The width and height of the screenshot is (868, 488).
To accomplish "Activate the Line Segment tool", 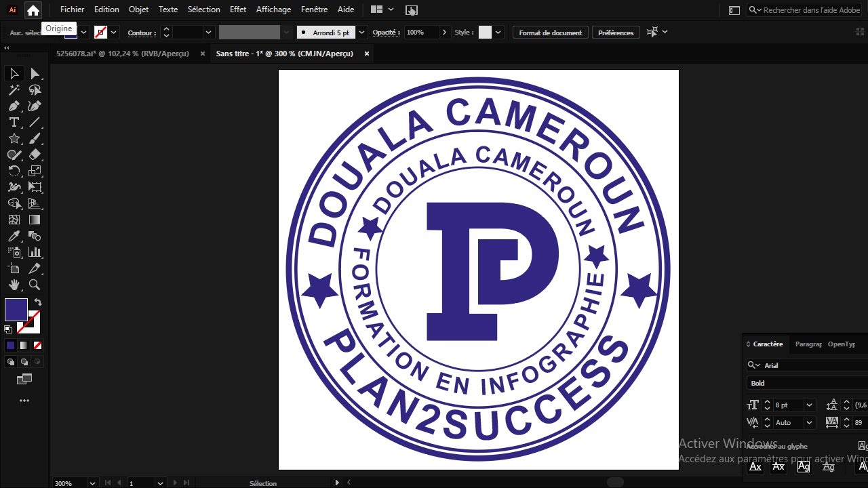I will tap(35, 122).
